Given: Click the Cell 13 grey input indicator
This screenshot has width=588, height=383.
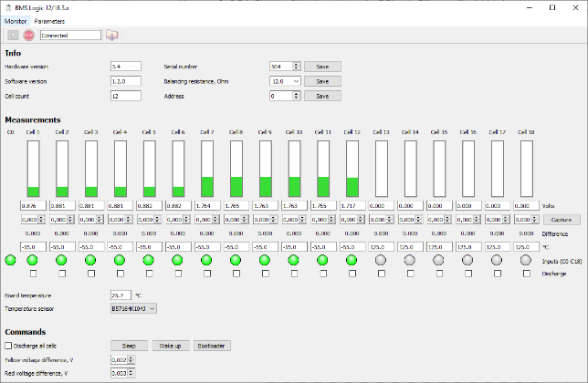Looking at the screenshot, I should [381, 260].
